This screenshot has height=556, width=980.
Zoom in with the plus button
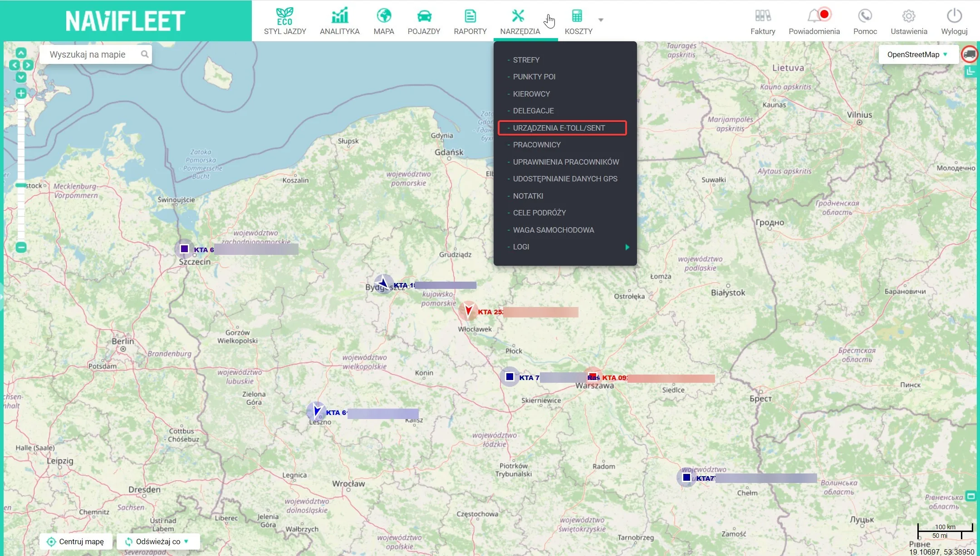click(x=21, y=93)
